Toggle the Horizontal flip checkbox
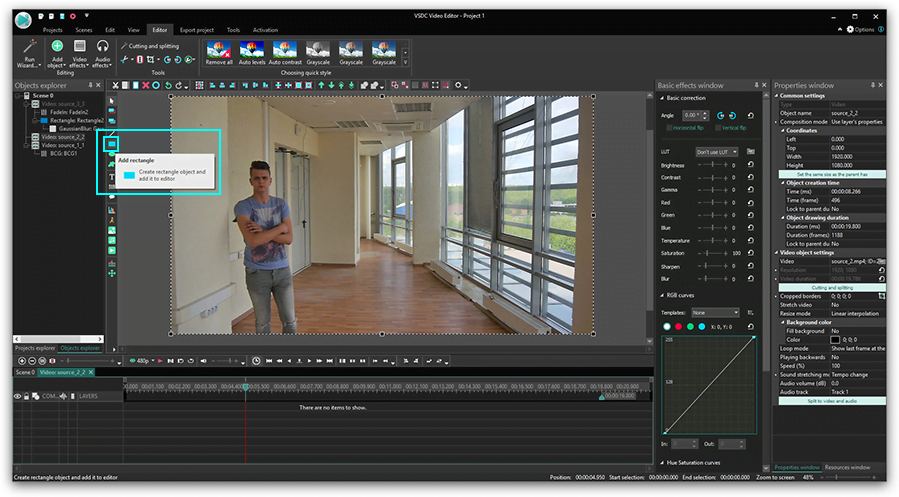Screen dimensions: 899x497 (669, 128)
